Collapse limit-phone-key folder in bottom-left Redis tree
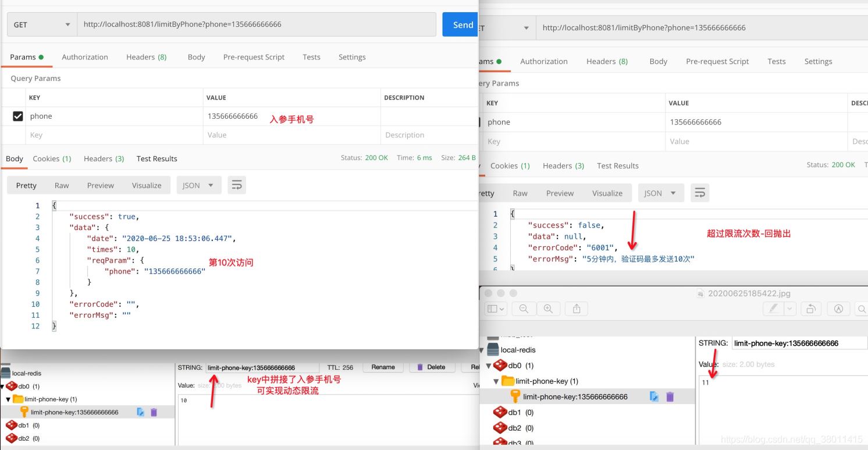Viewport: 868px width, 450px height. coord(8,399)
